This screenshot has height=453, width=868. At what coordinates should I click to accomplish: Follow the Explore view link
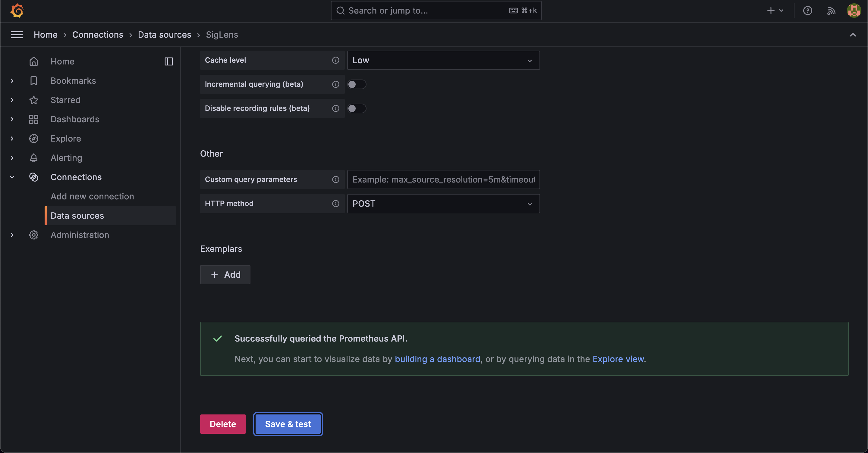click(618, 359)
